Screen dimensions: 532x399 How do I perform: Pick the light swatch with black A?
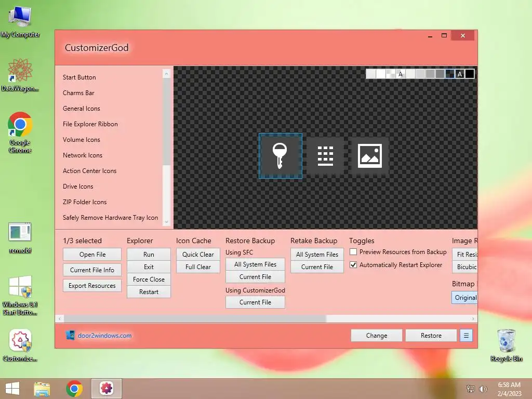[401, 74]
